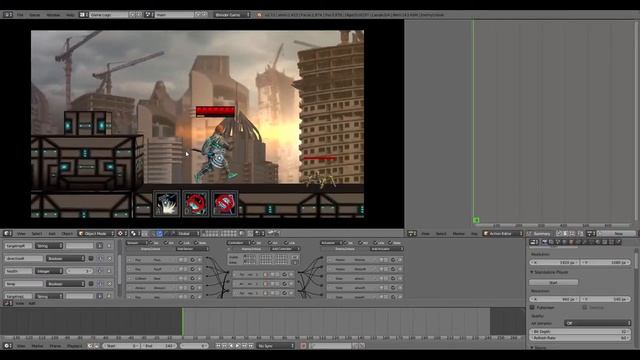Click the 3D view editor type icon
This screenshot has width=640, height=360.
(8, 233)
